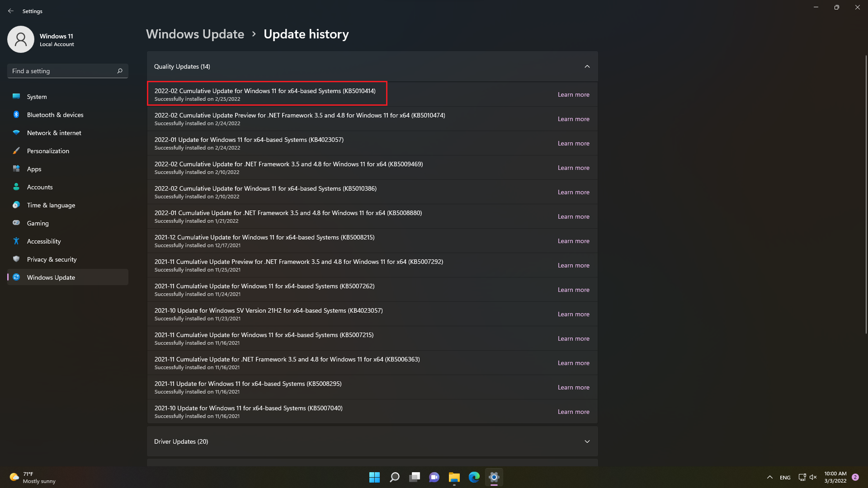The image size is (868, 488).
Task: Learn more about KB5007040
Action: [x=573, y=412]
